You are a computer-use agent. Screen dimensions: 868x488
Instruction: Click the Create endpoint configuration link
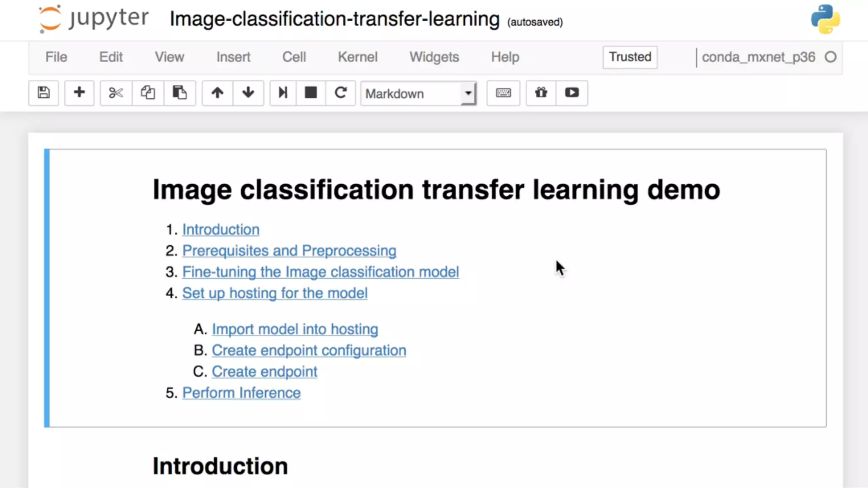309,350
